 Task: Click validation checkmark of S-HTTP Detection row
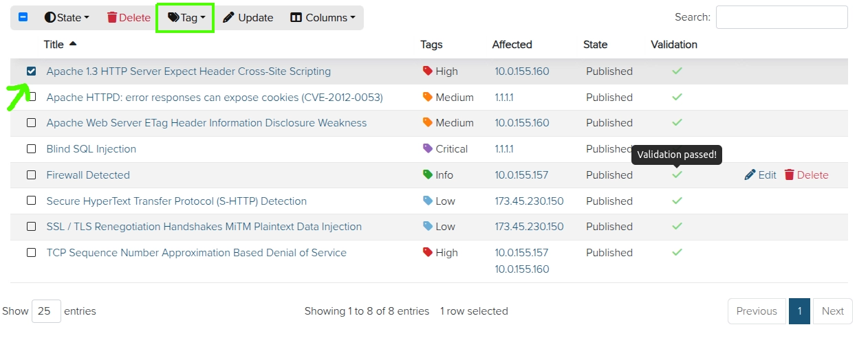(677, 201)
